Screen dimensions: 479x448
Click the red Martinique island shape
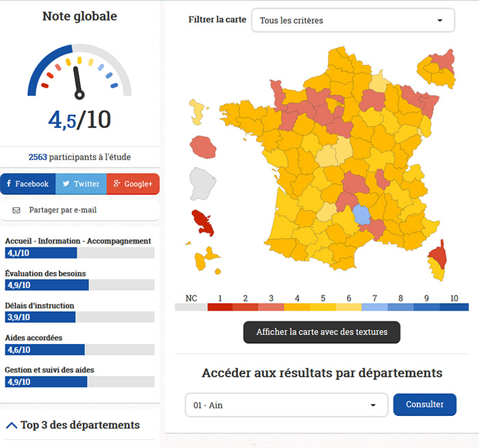[203, 221]
